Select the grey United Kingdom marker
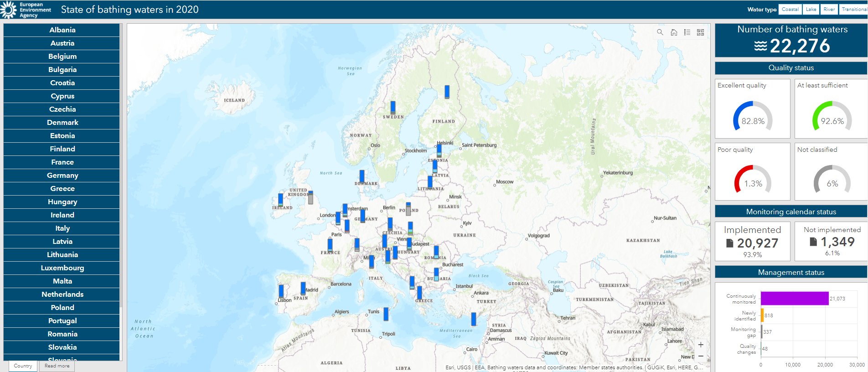Image resolution: width=868 pixels, height=372 pixels. click(x=310, y=197)
